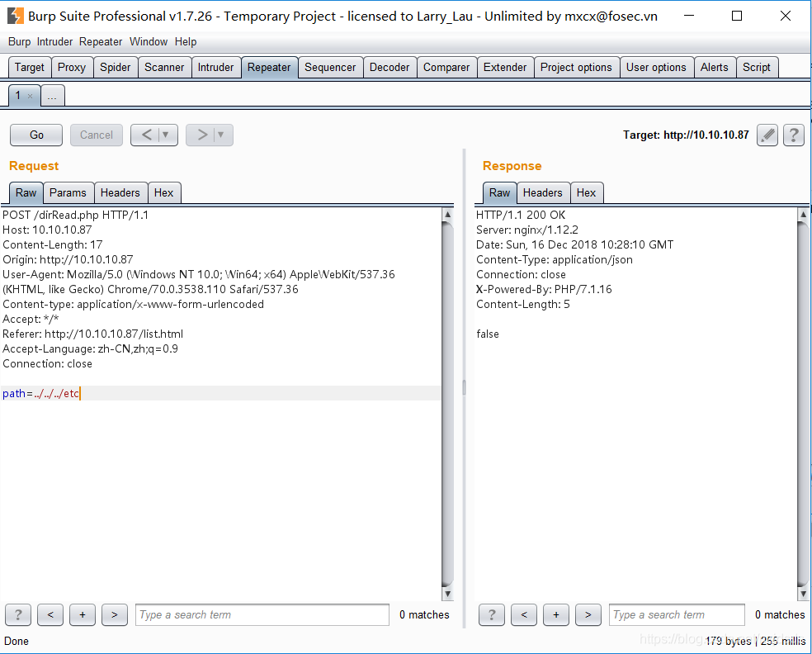
Task: Close Repeater tab 1 with the x
Action: (x=30, y=96)
